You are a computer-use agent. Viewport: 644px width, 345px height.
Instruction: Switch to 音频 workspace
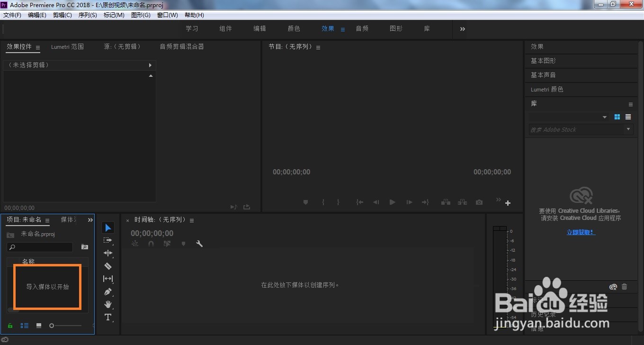pos(362,28)
